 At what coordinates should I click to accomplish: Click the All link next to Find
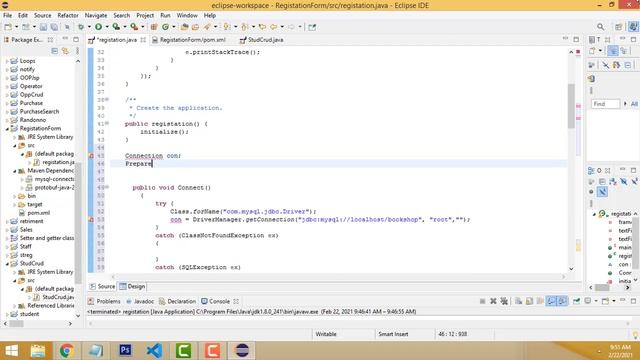634,104
